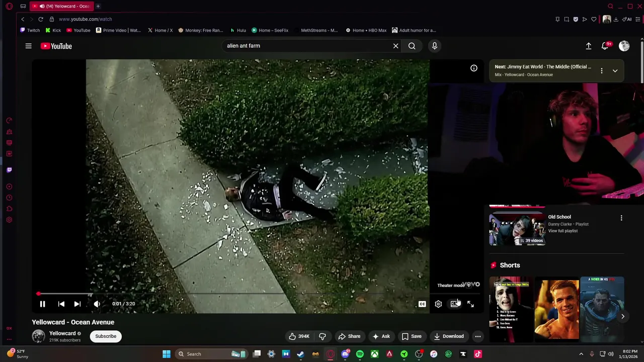644x362 pixels.
Task: Download the video
Action: click(449, 336)
